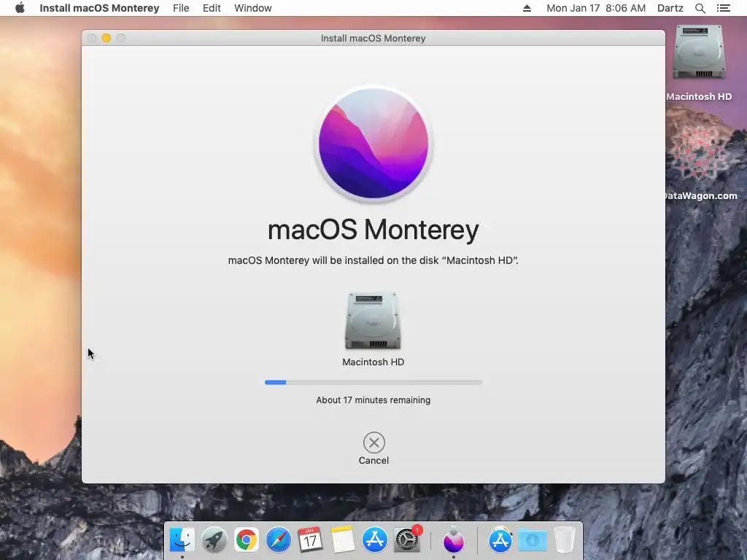Click the macOS Monterey installer Dock icon

tap(454, 540)
